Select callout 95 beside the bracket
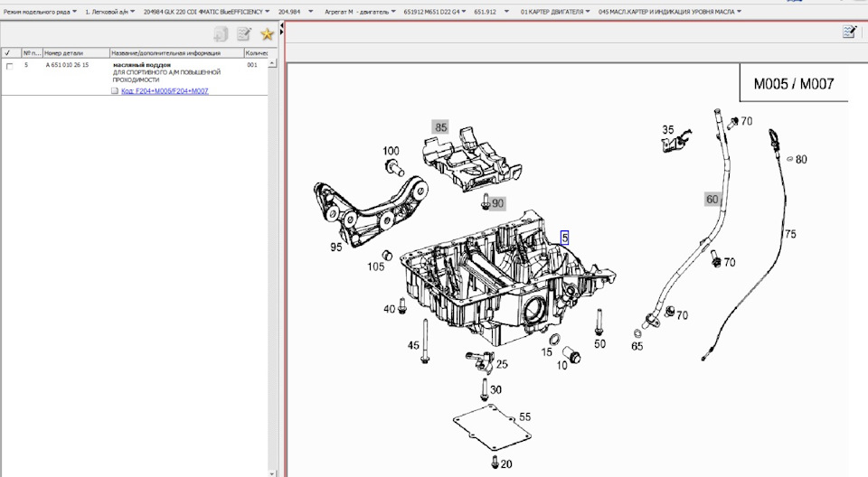The width and height of the screenshot is (868, 477). tap(336, 248)
